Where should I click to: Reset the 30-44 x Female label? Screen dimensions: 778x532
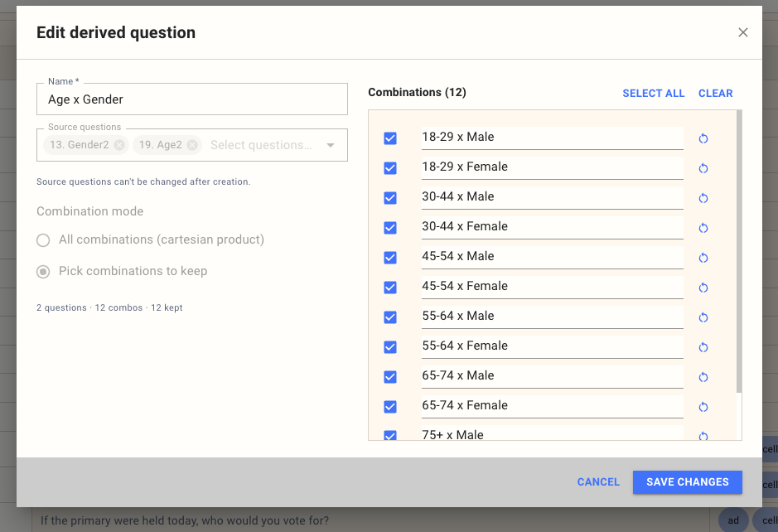pyautogui.click(x=703, y=228)
